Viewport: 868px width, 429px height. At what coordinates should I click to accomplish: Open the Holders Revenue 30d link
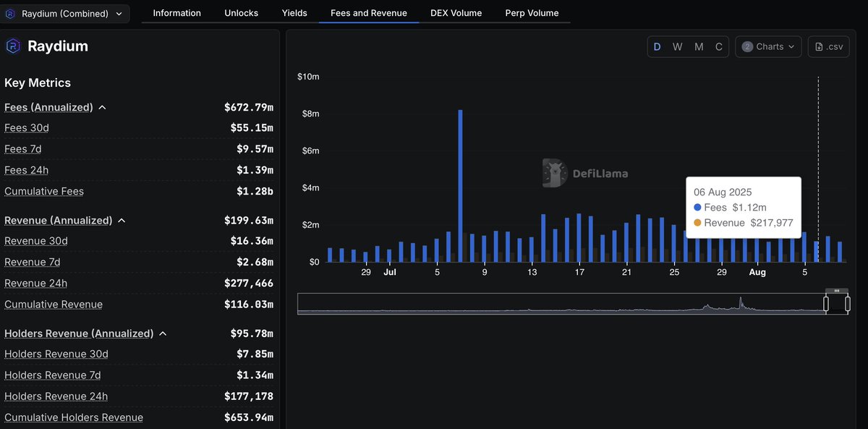tap(56, 354)
